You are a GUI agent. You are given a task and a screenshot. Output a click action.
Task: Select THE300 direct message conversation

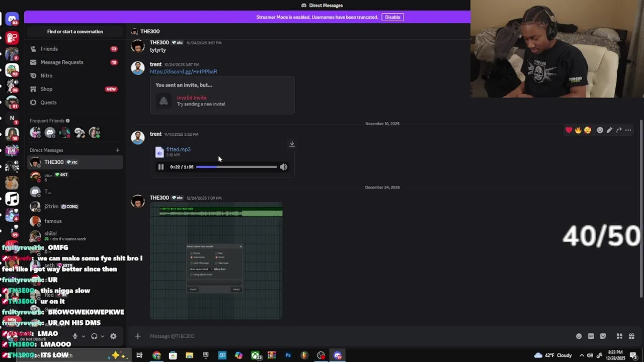tap(75, 162)
